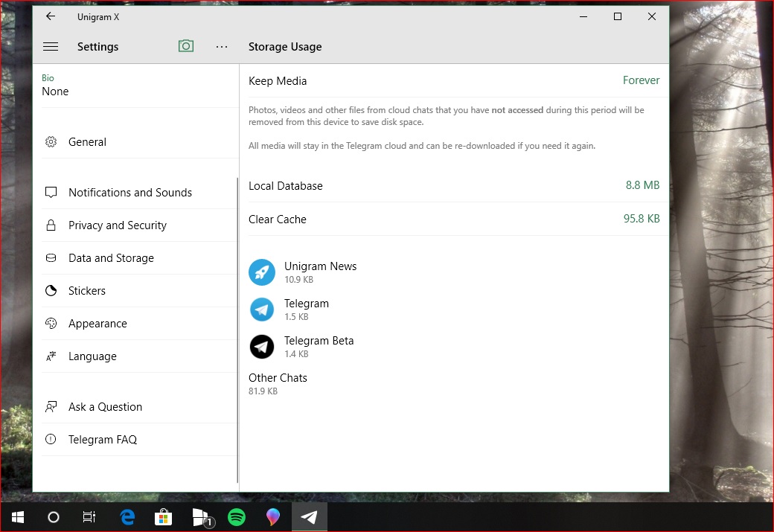Click the back arrow in title bar

(x=51, y=16)
